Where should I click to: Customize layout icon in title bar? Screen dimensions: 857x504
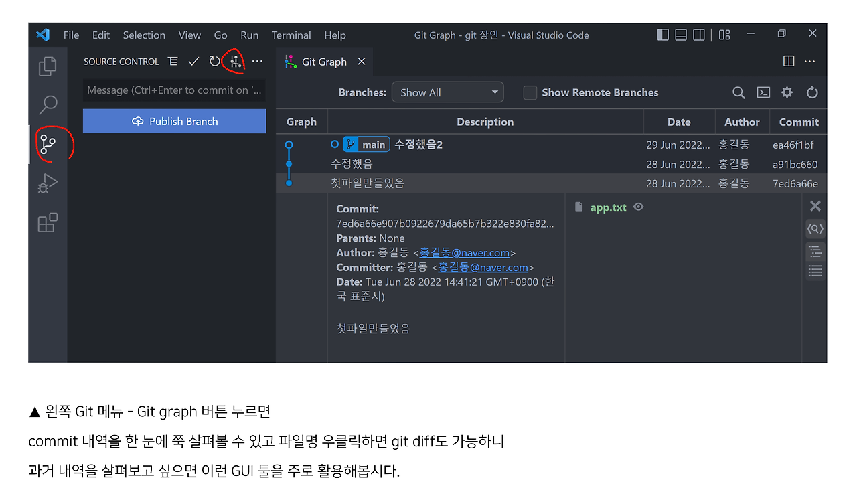click(x=724, y=35)
